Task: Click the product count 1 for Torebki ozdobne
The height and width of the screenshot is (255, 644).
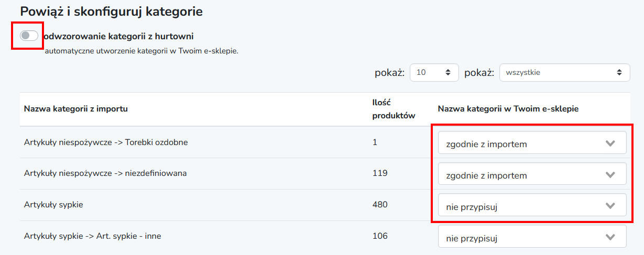Action: coord(375,141)
